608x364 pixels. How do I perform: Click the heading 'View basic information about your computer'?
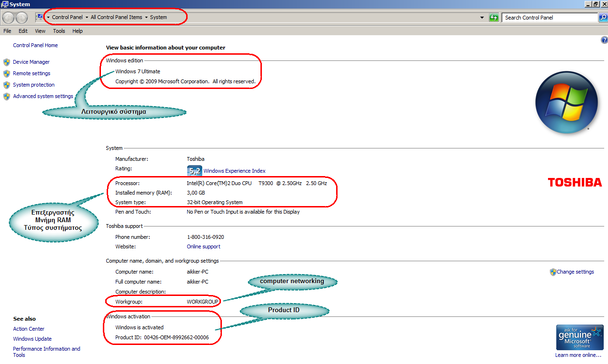[x=166, y=48]
